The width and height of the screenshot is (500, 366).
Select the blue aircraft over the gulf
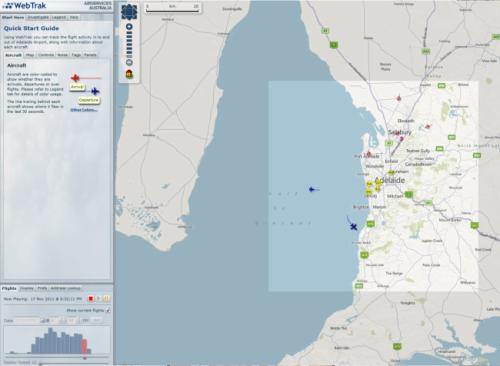[312, 190]
